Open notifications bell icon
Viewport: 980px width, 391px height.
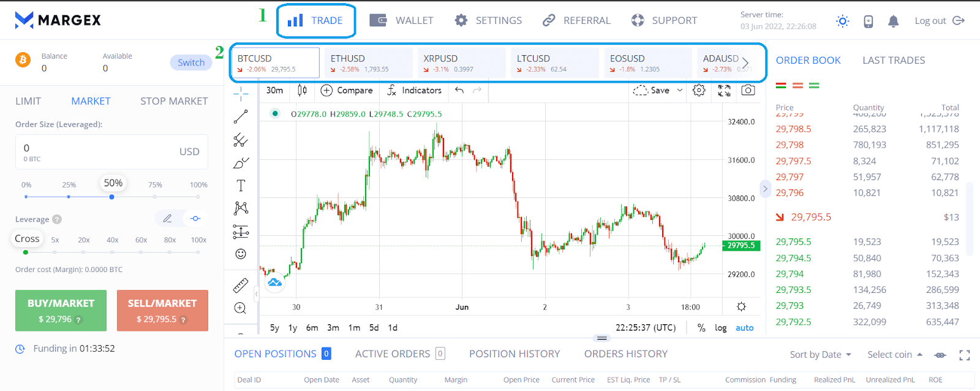tap(894, 21)
